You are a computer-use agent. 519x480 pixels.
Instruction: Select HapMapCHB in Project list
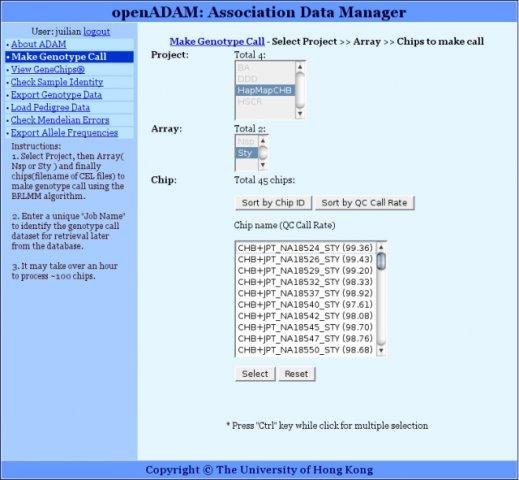point(265,90)
